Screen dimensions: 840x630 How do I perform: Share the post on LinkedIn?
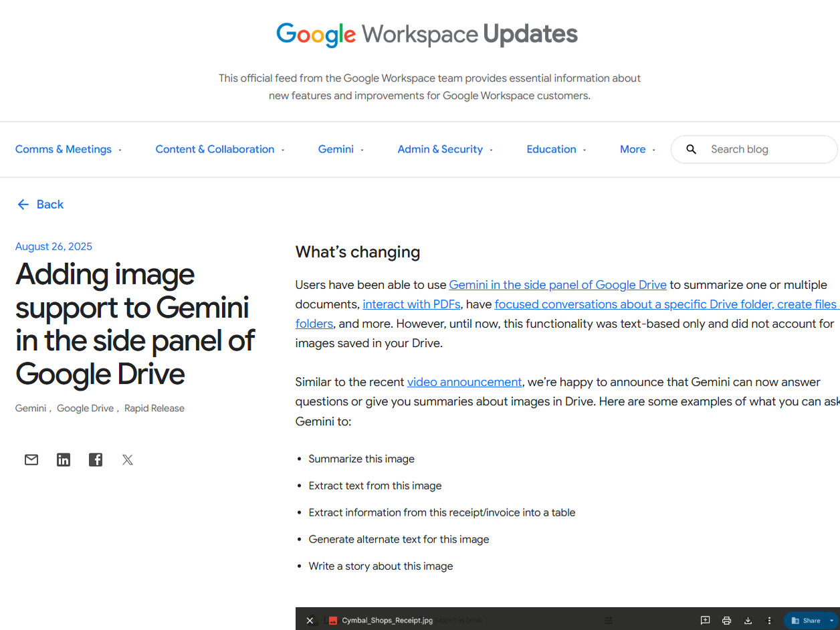pos(63,459)
